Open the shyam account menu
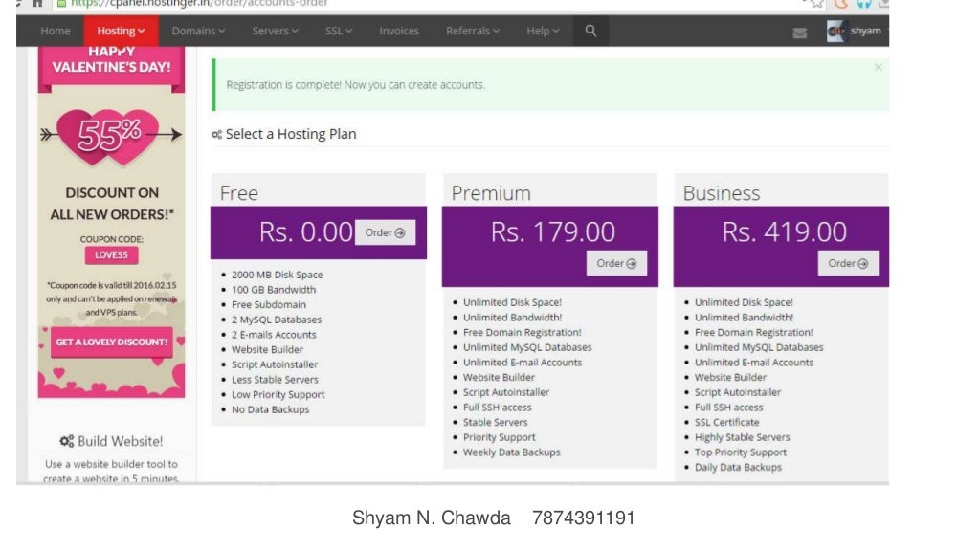980x551 pixels. click(865, 31)
